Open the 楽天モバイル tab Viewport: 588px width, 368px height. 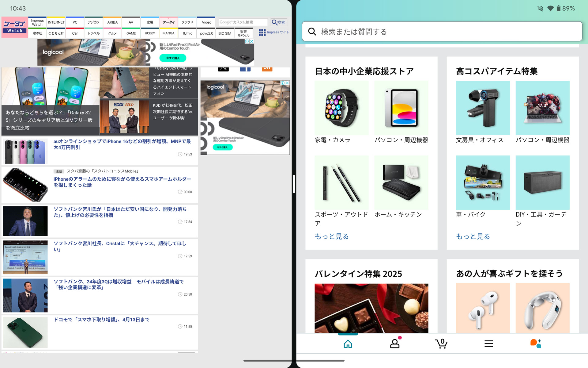point(243,33)
